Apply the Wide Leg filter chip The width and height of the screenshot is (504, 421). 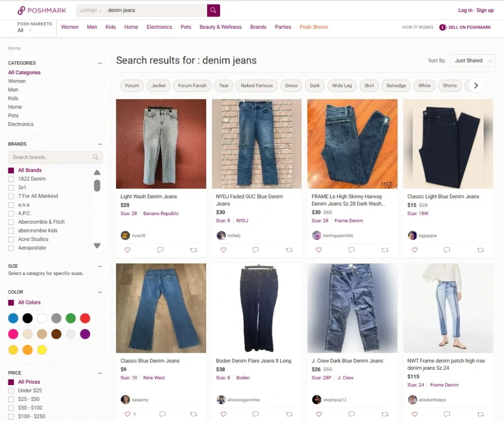[x=342, y=85]
